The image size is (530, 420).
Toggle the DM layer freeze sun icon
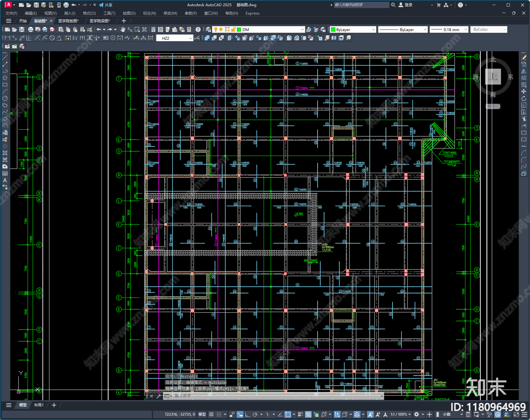click(x=221, y=29)
